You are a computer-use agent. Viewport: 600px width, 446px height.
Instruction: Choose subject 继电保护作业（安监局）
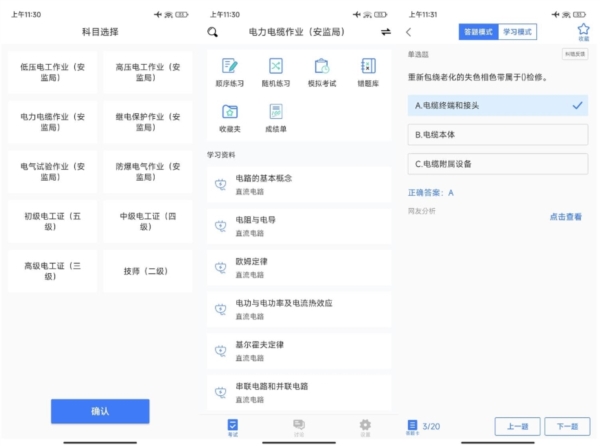(148, 122)
